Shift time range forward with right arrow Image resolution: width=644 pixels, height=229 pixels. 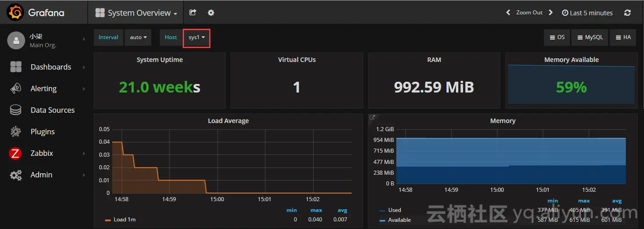551,13
